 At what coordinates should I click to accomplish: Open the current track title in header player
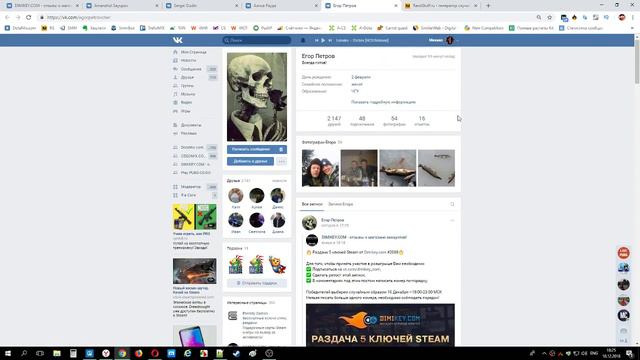(x=362, y=40)
